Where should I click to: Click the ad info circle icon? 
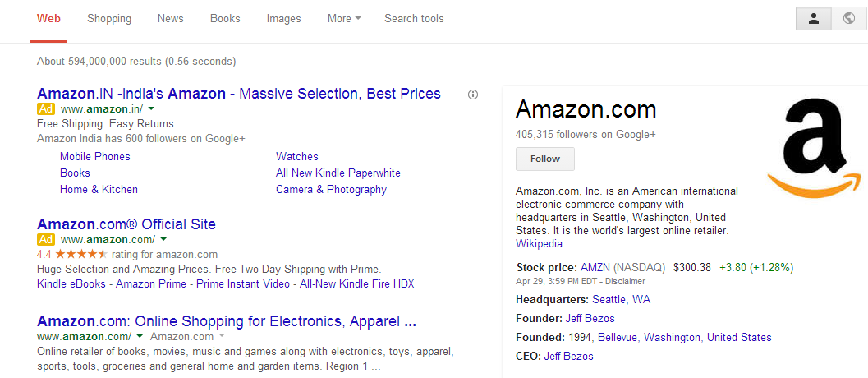click(473, 94)
